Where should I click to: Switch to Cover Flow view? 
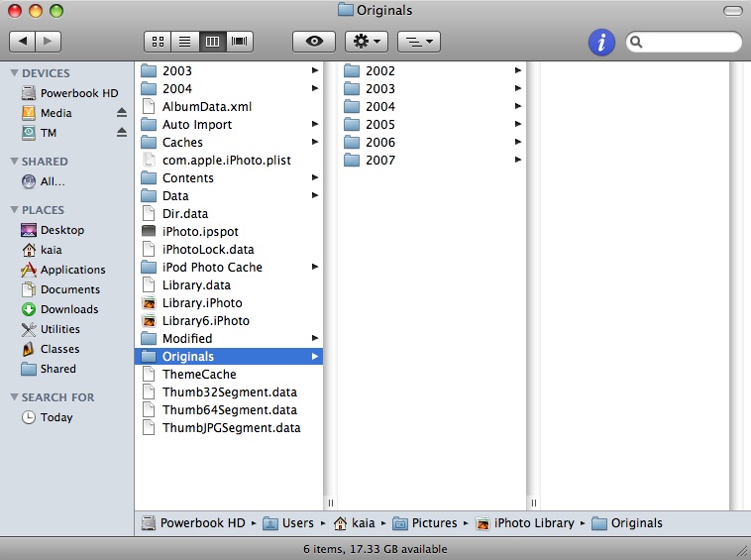tap(240, 42)
